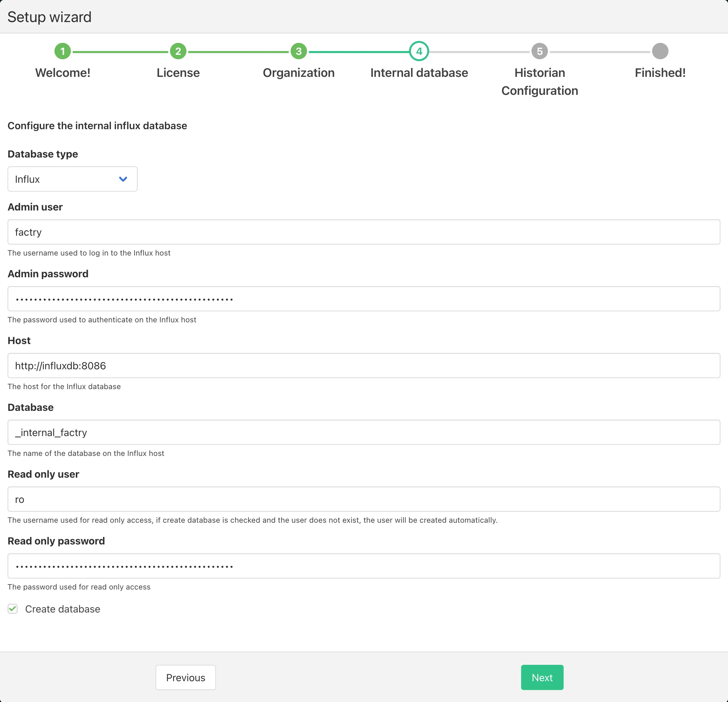Click the Historian Configuration step label

[540, 82]
